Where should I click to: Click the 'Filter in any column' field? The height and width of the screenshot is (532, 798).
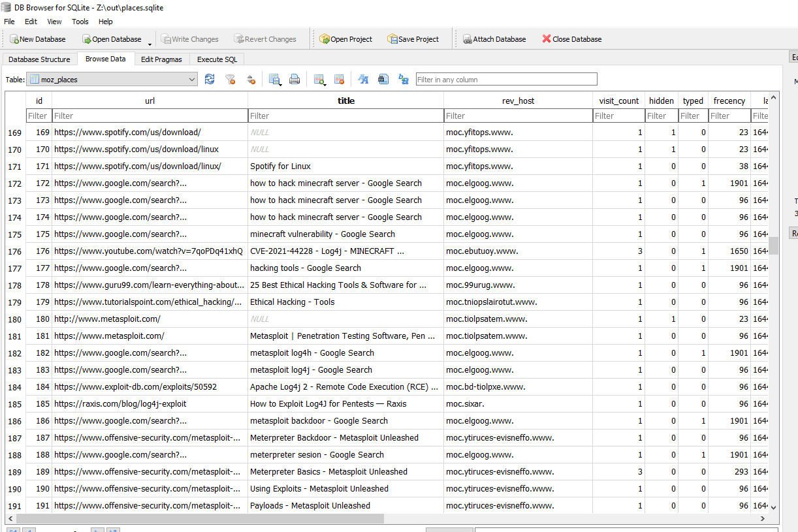[x=506, y=80]
